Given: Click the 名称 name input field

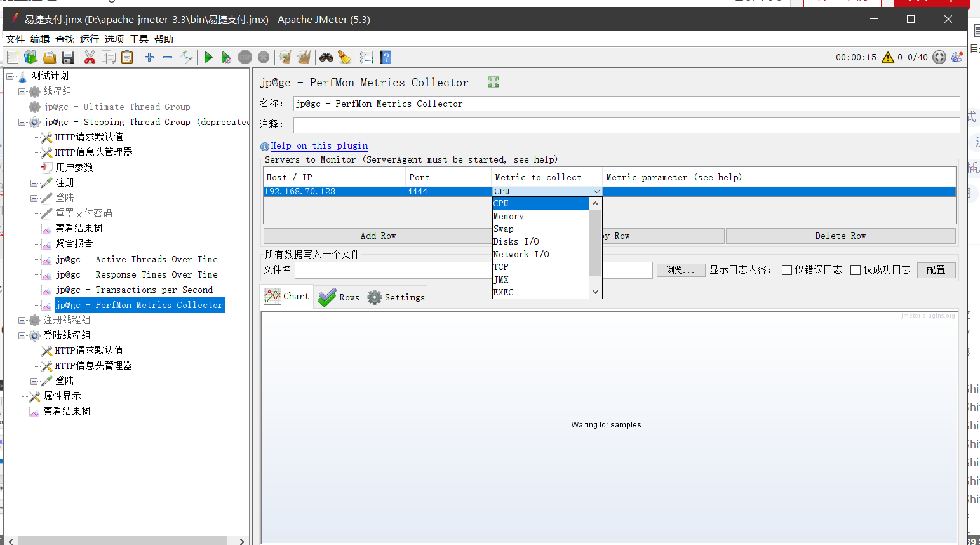Looking at the screenshot, I should click(x=626, y=104).
